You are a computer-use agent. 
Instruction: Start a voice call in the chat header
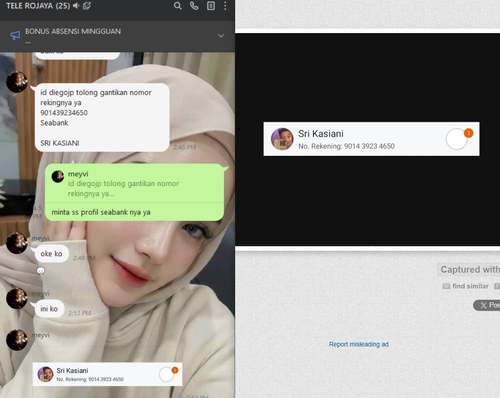point(194,6)
